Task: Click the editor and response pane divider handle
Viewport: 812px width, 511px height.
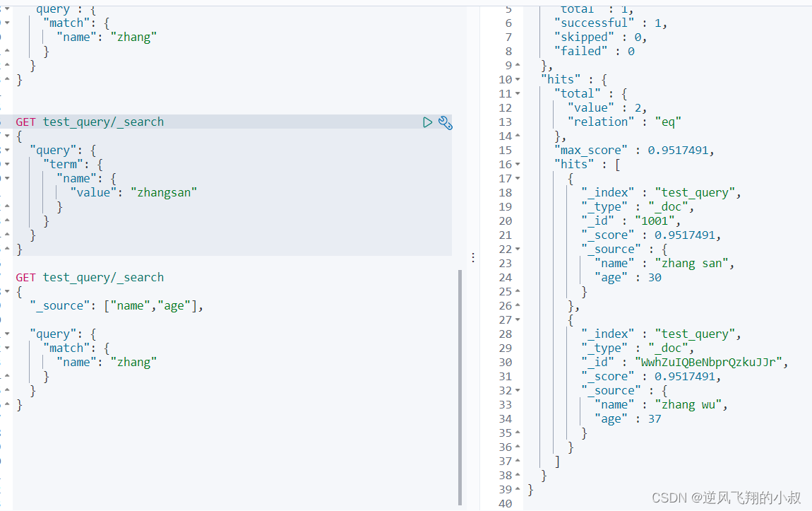Action: coord(473,257)
